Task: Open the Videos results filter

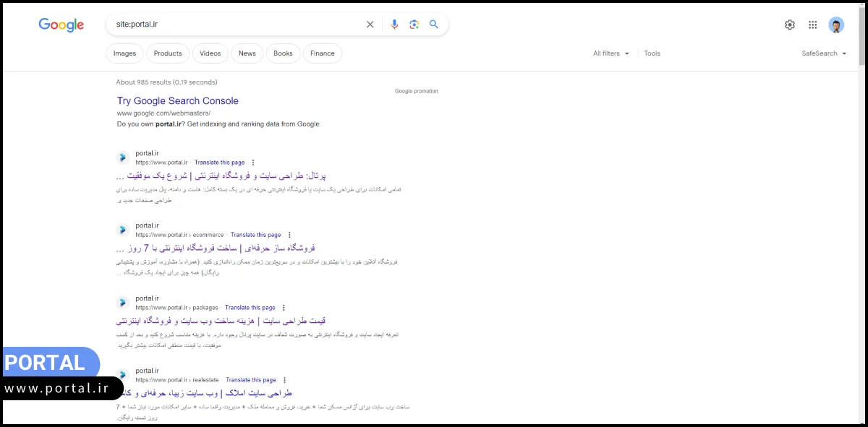Action: [x=210, y=53]
